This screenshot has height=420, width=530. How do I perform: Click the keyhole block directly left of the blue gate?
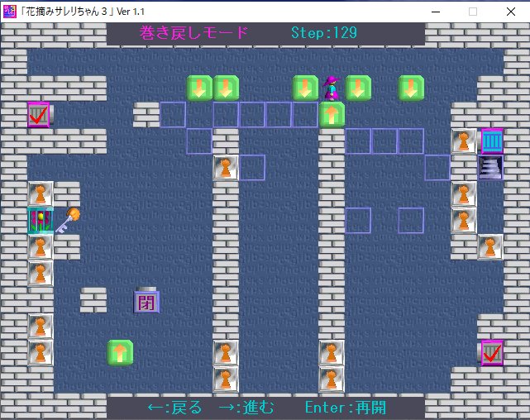pyautogui.click(x=464, y=141)
